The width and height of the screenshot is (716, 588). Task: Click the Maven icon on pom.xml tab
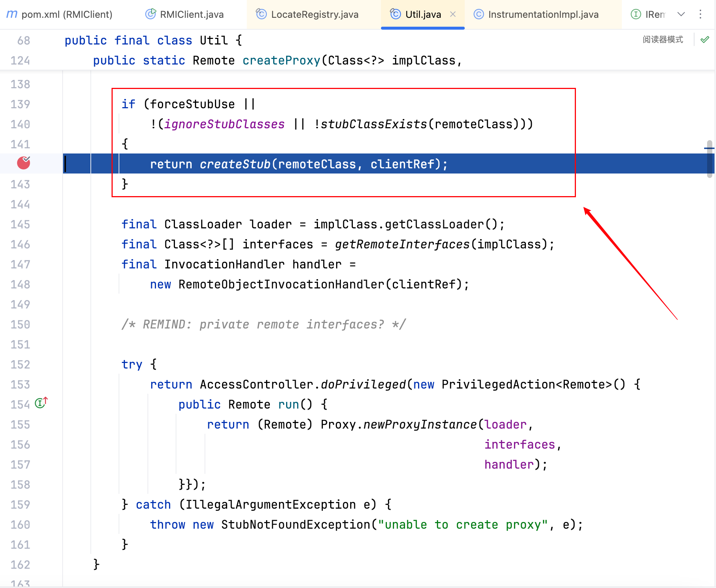(12, 14)
